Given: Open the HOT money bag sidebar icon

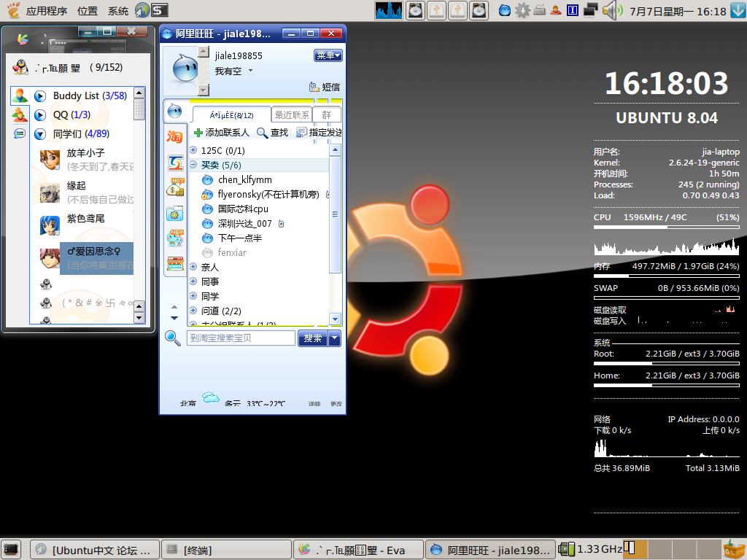Looking at the screenshot, I should pos(175,187).
